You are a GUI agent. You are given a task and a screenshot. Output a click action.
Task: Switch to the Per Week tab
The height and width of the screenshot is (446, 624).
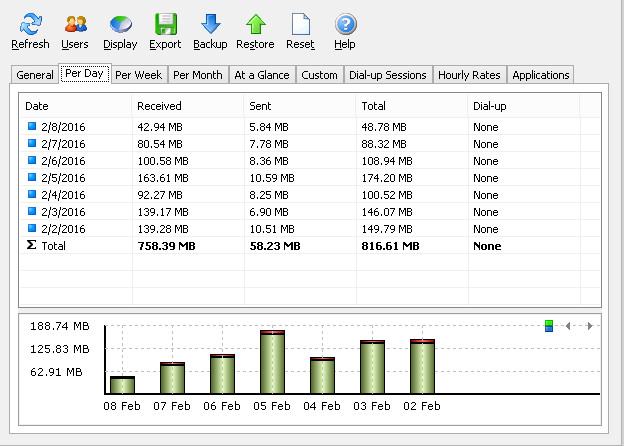click(138, 75)
